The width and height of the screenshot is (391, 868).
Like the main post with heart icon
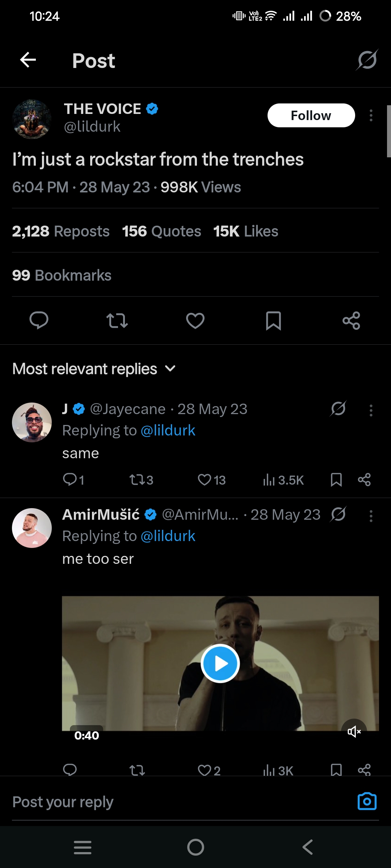click(195, 320)
